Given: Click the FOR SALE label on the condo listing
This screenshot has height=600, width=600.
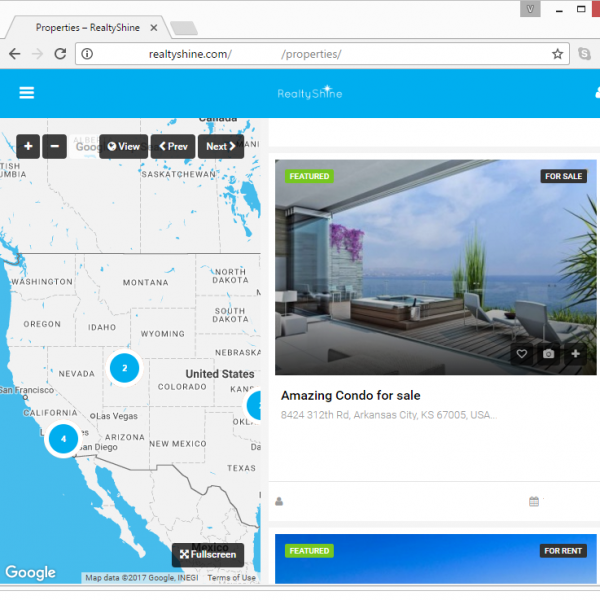Looking at the screenshot, I should click(x=563, y=176).
